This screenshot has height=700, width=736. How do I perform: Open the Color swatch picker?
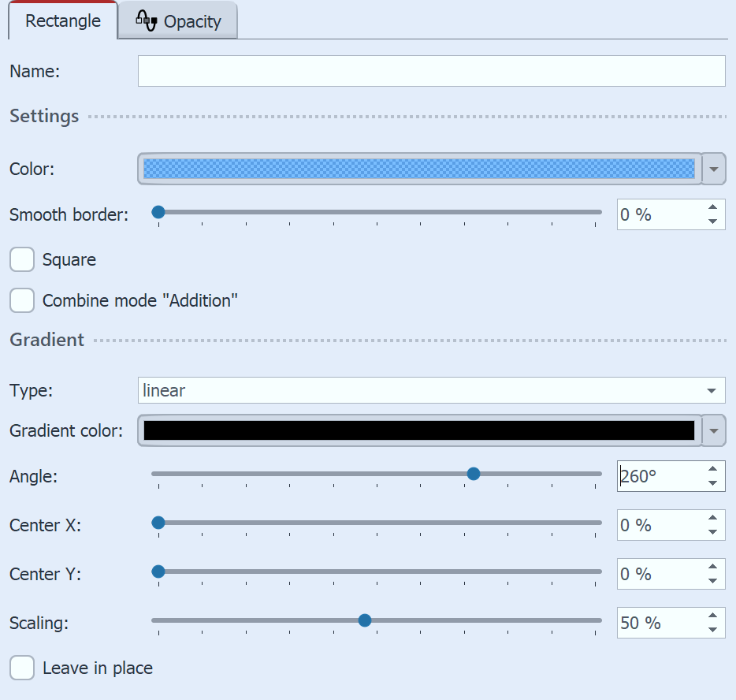click(x=418, y=169)
